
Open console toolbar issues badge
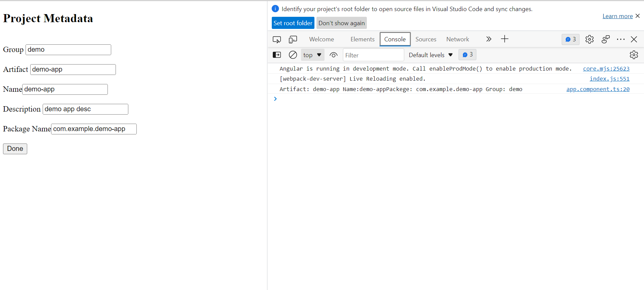tap(467, 54)
